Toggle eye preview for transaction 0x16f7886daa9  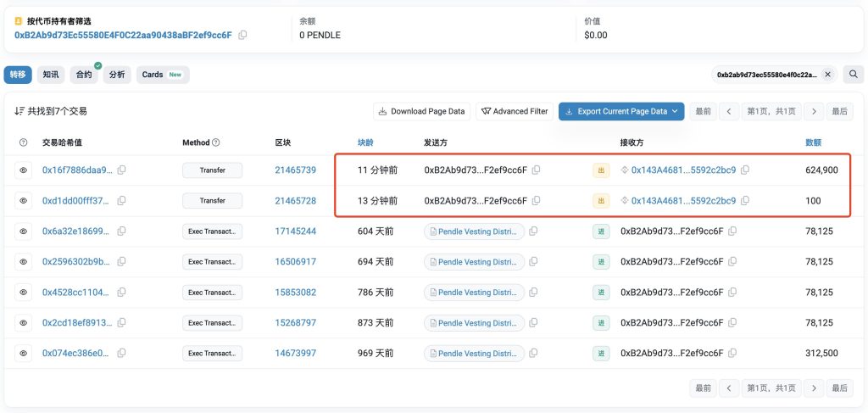point(23,170)
